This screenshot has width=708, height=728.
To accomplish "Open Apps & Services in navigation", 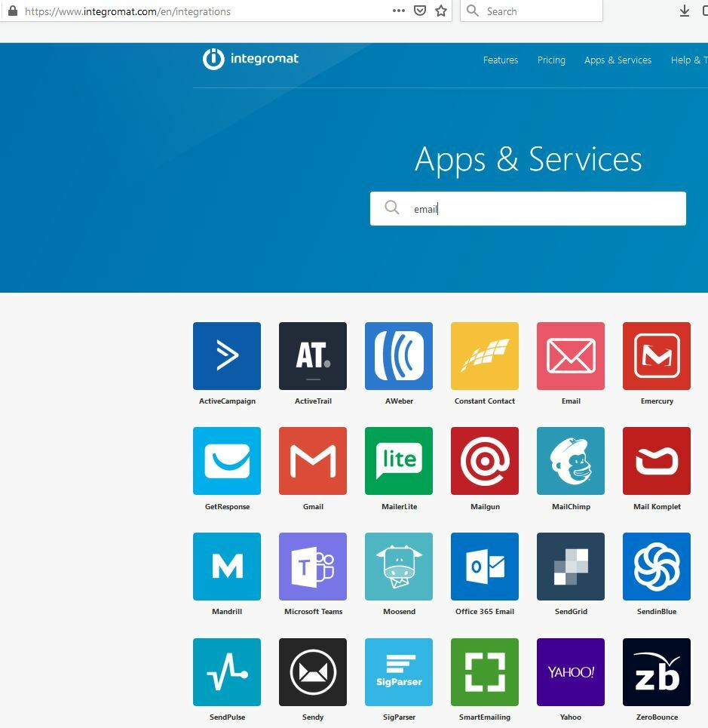I will tap(618, 60).
